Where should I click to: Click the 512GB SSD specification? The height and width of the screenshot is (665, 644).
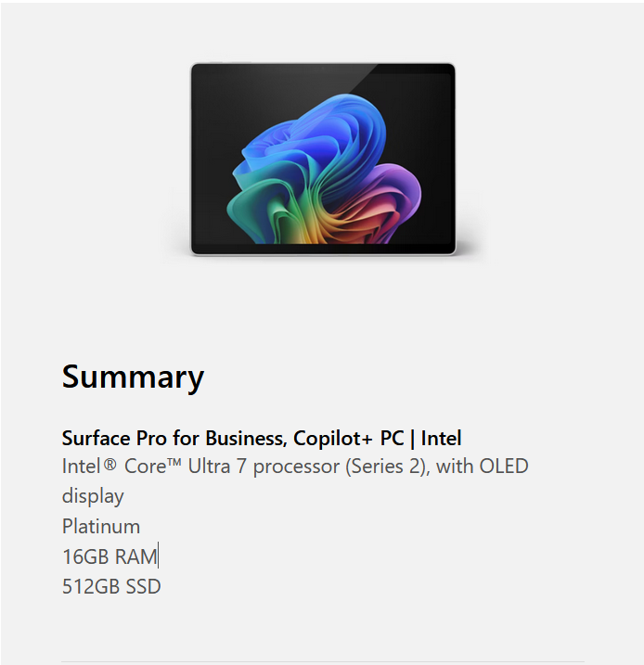click(x=111, y=586)
